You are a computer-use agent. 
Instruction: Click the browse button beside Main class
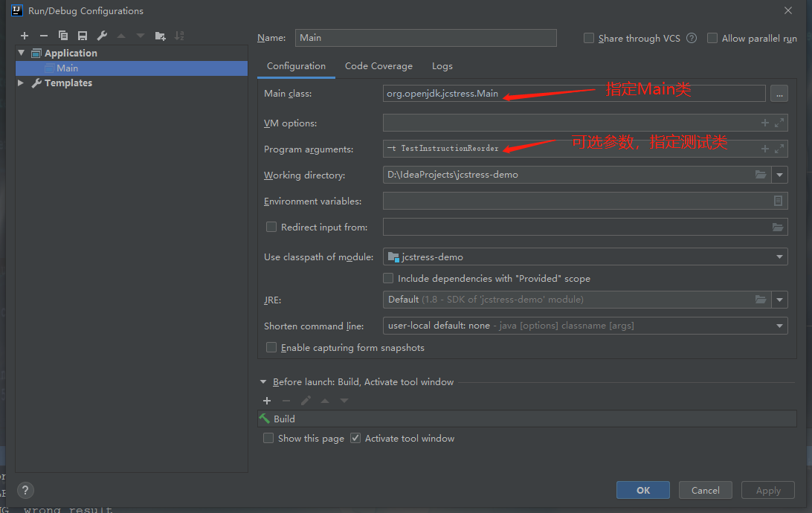(x=779, y=94)
